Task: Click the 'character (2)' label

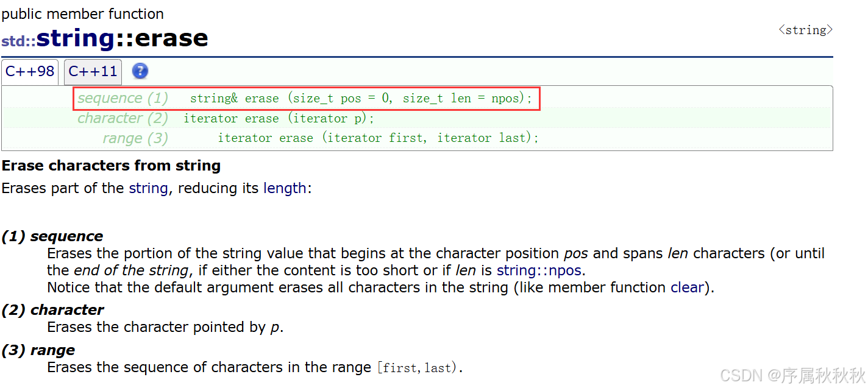Action: tap(123, 118)
